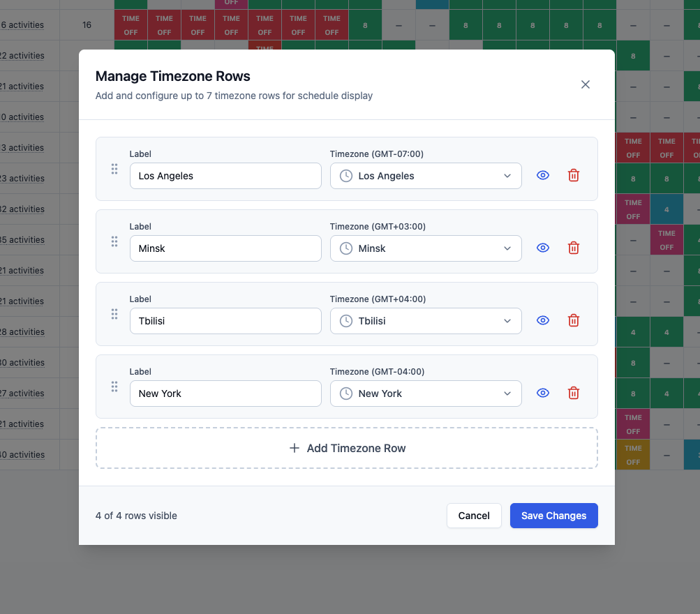This screenshot has height=614, width=700.
Task: Toggle visibility of New York row
Action: [542, 393]
